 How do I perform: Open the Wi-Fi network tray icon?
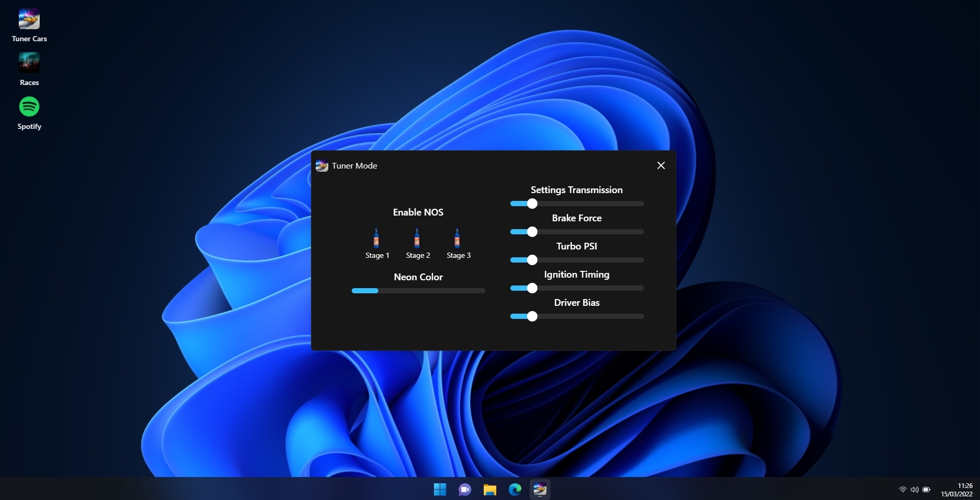(903, 490)
